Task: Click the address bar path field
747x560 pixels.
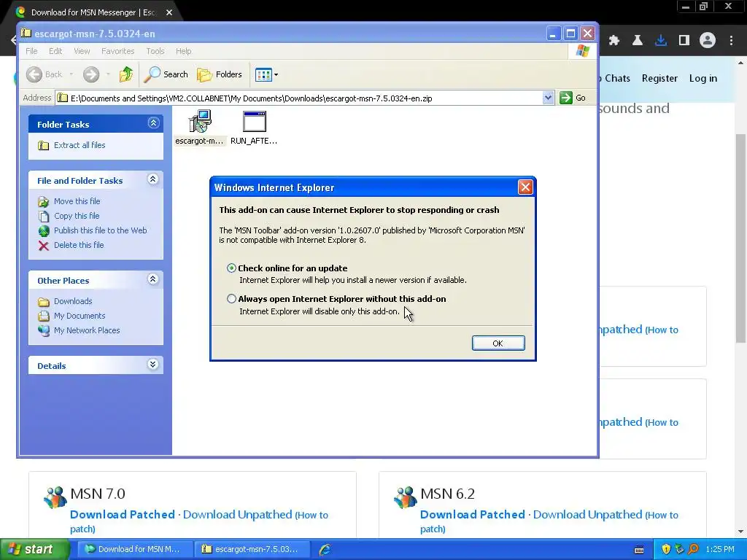Action: coord(305,98)
